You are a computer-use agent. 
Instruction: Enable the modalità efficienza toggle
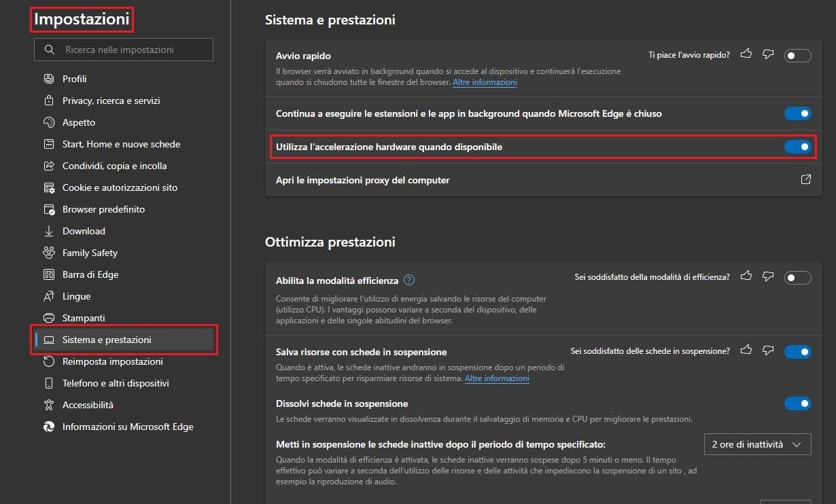797,277
